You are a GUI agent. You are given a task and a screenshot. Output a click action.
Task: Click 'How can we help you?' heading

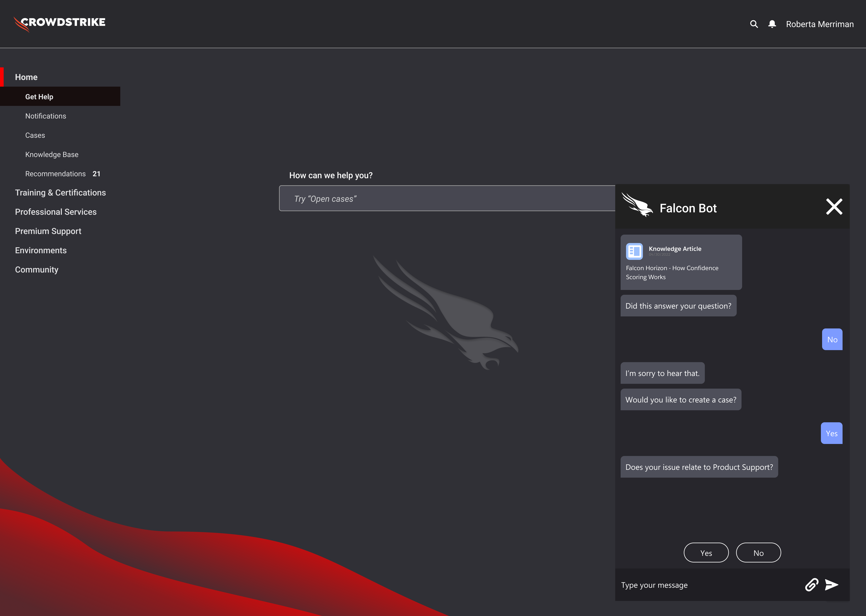coord(331,175)
